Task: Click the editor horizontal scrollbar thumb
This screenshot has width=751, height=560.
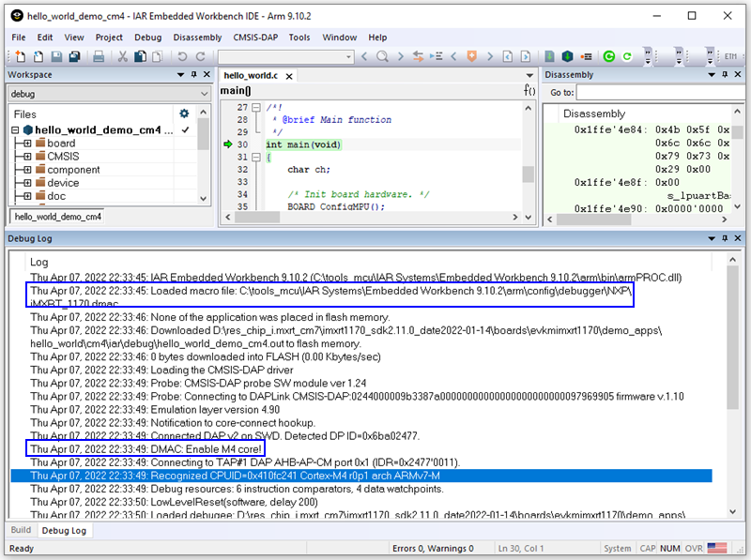Action: pyautogui.click(x=257, y=217)
